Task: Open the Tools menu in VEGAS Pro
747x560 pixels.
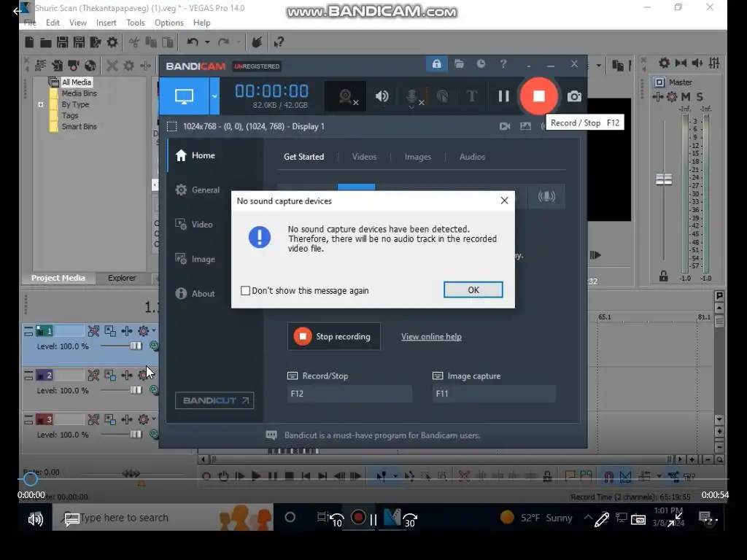Action: [x=135, y=23]
